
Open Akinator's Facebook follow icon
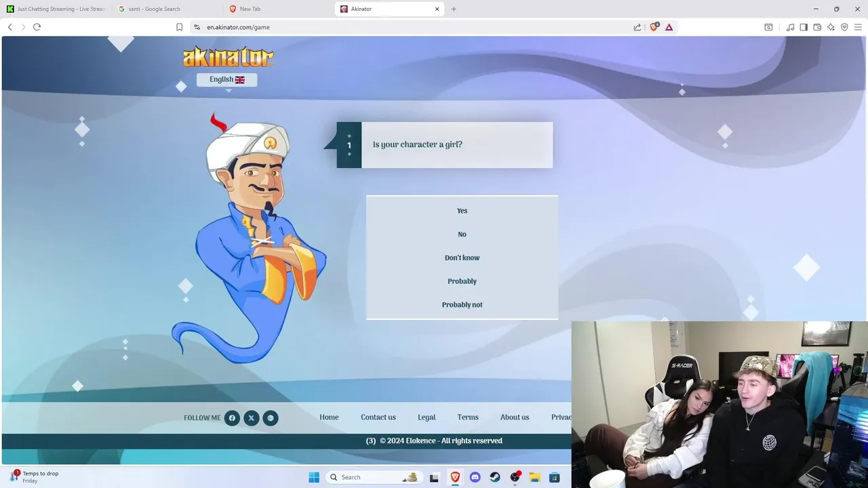coord(232,418)
